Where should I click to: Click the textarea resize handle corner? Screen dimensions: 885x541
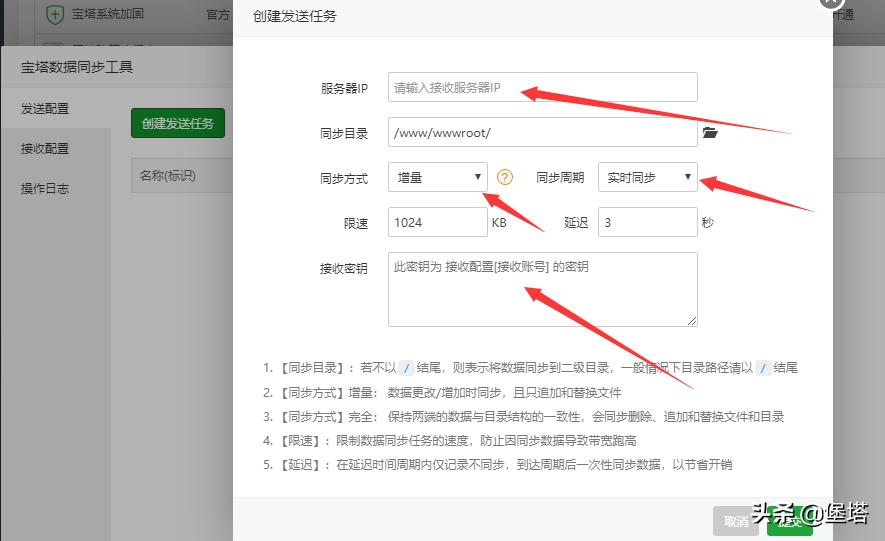coord(692,321)
